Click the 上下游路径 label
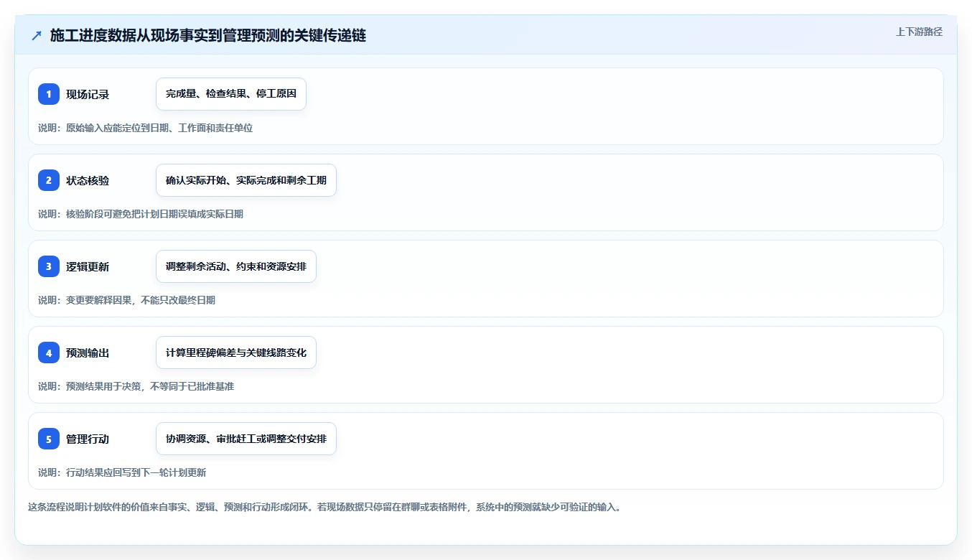 tap(919, 32)
